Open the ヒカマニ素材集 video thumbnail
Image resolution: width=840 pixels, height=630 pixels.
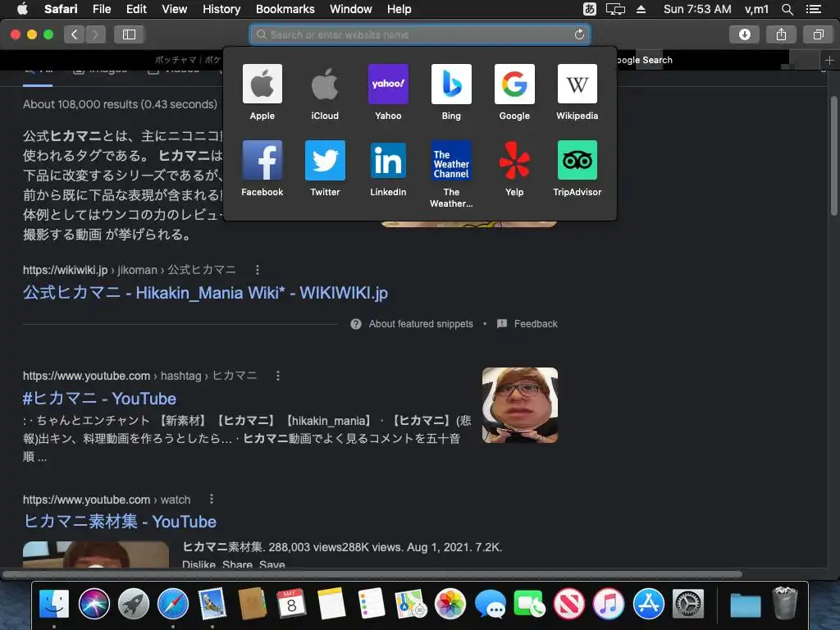96,555
